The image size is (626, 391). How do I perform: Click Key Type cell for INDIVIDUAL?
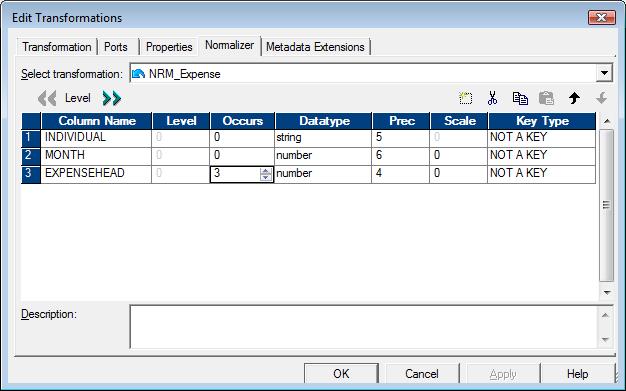tap(542, 137)
